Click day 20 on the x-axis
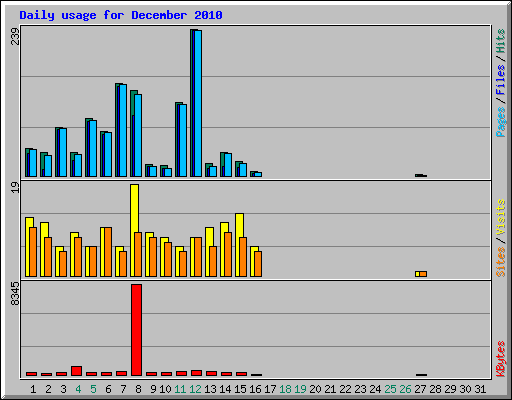Screen dimensions: 512x400 point(315,389)
